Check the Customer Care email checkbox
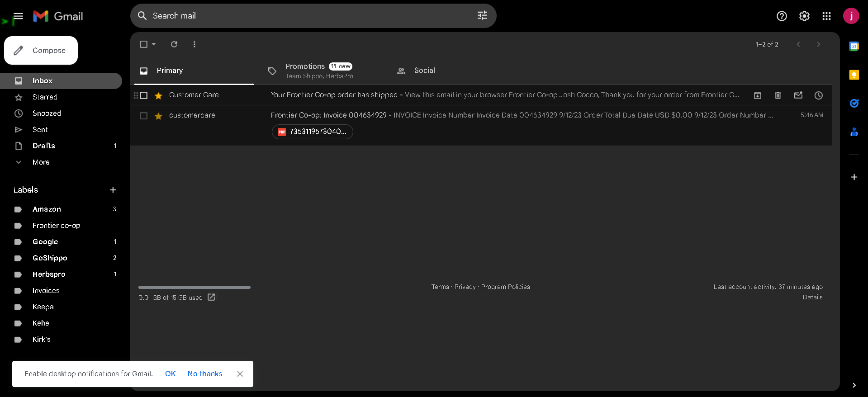The width and height of the screenshot is (868, 397). tap(144, 95)
